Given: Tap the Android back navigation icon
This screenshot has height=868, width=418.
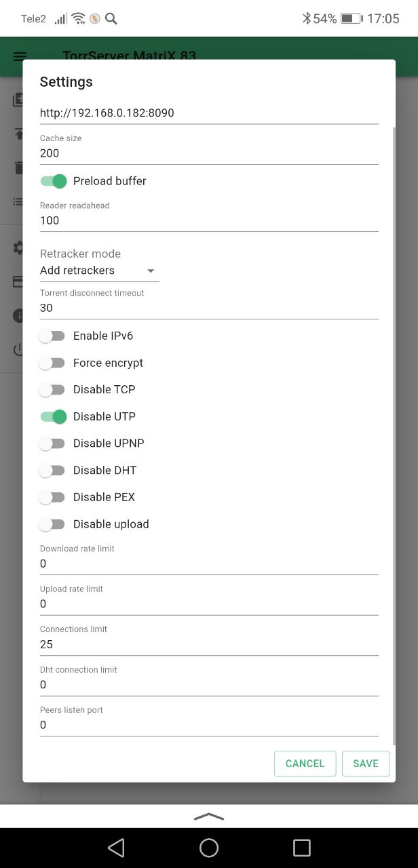Looking at the screenshot, I should (x=116, y=847).
